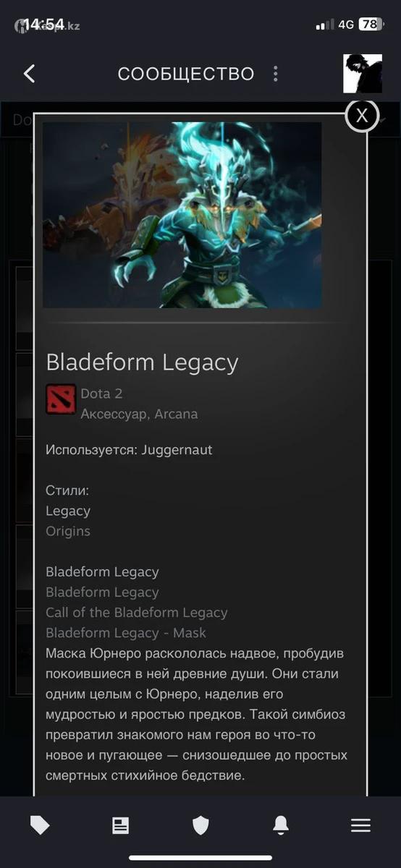This screenshot has height=868, width=401.
Task: Select the Legacy style
Action: [68, 511]
